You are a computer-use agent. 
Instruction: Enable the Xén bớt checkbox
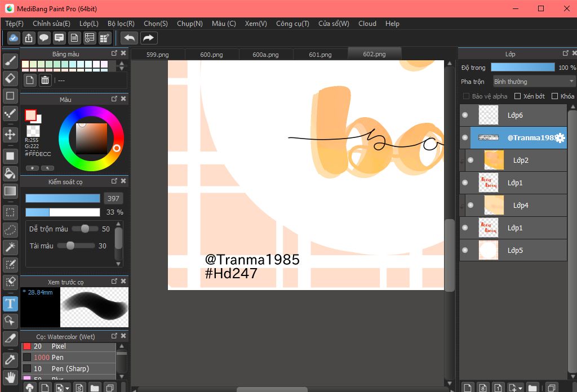tap(517, 96)
